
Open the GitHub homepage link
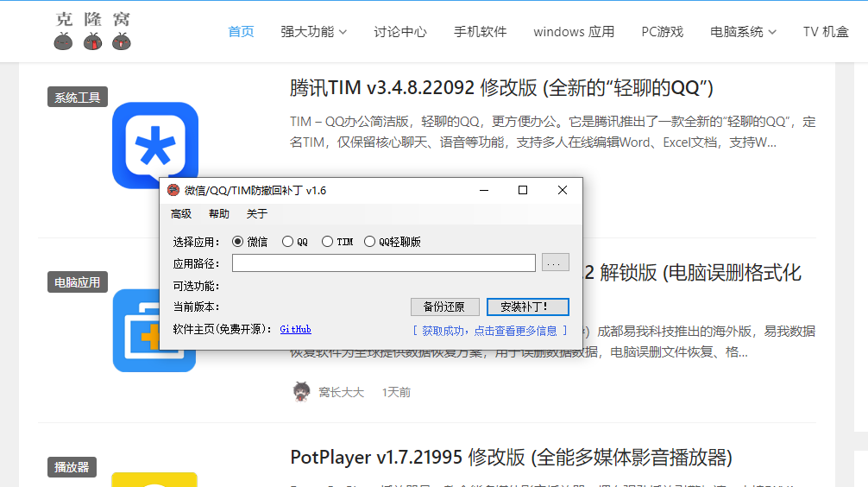pyautogui.click(x=295, y=329)
